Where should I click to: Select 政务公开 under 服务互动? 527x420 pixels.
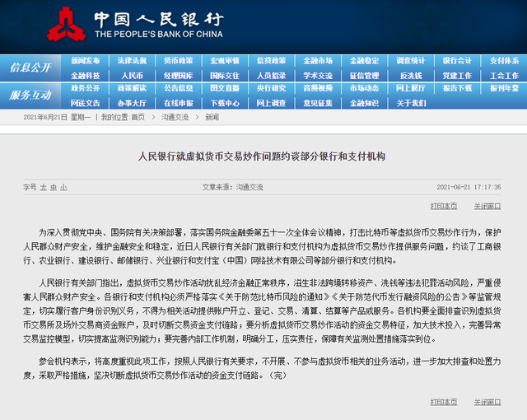[86, 88]
